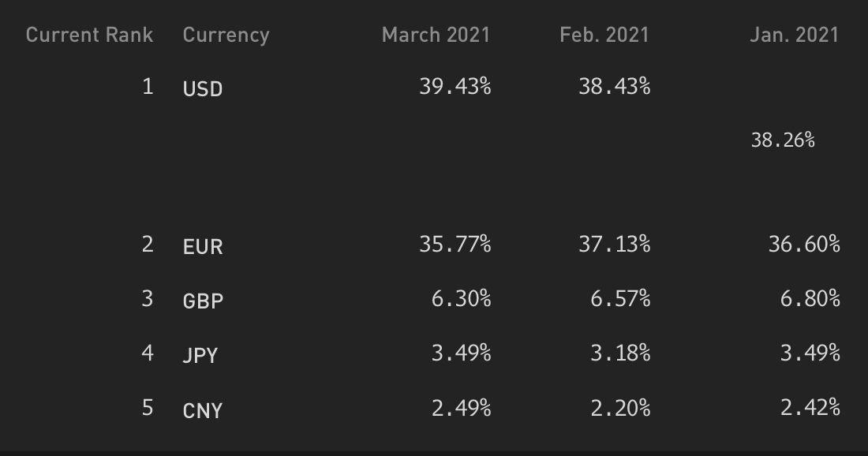Click EUR Feb. value 37.13%
Image resolution: width=868 pixels, height=456 pixels.
[x=615, y=244]
